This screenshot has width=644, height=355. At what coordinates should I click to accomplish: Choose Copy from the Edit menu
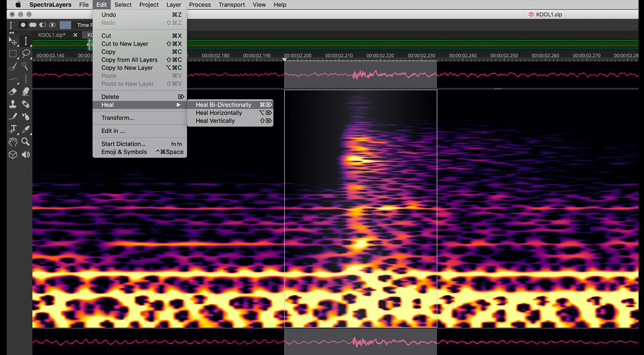(140, 52)
